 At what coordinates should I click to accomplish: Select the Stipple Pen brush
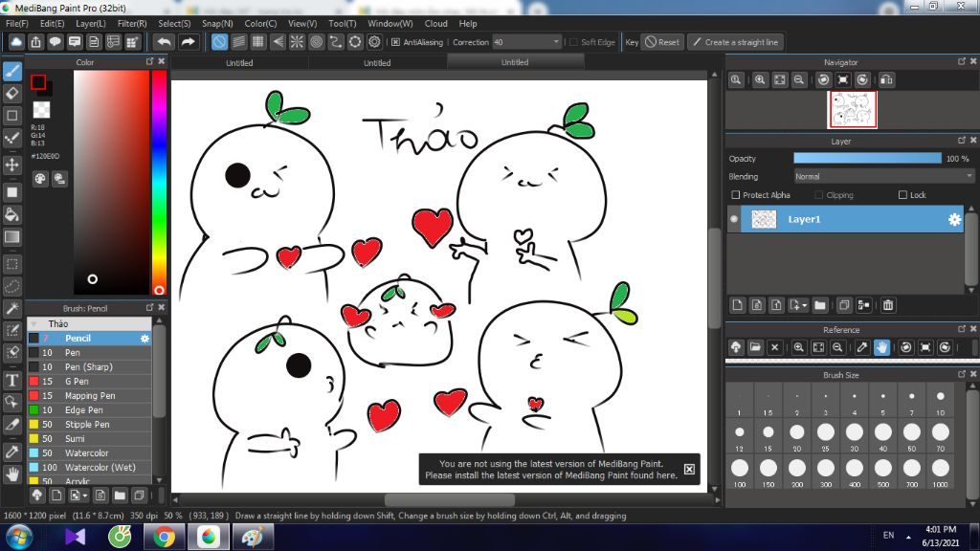click(x=89, y=424)
